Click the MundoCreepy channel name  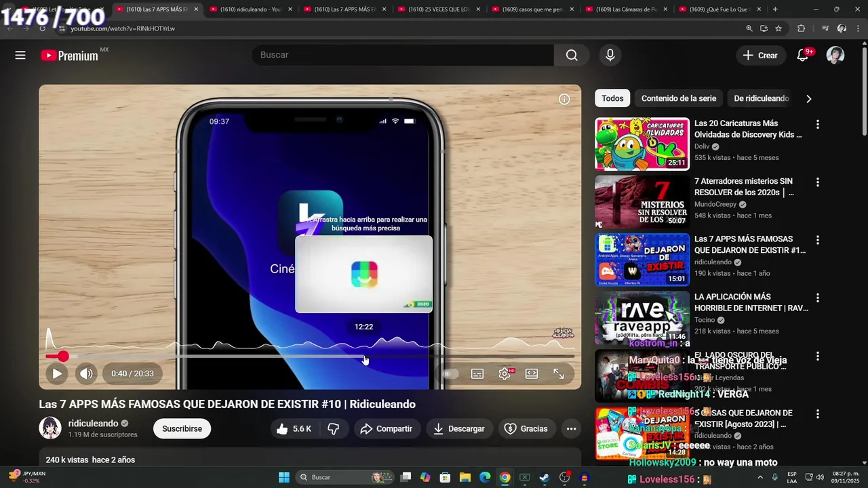[x=716, y=204]
